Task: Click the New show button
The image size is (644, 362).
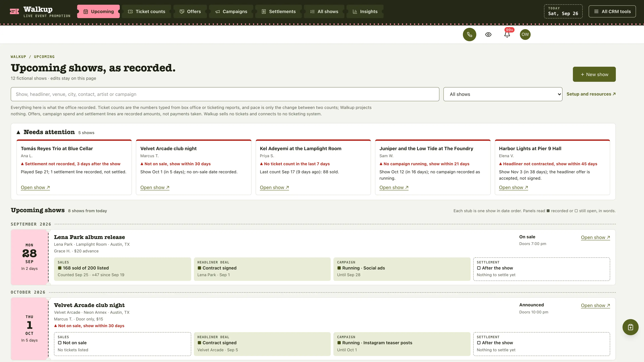Action: [x=594, y=74]
